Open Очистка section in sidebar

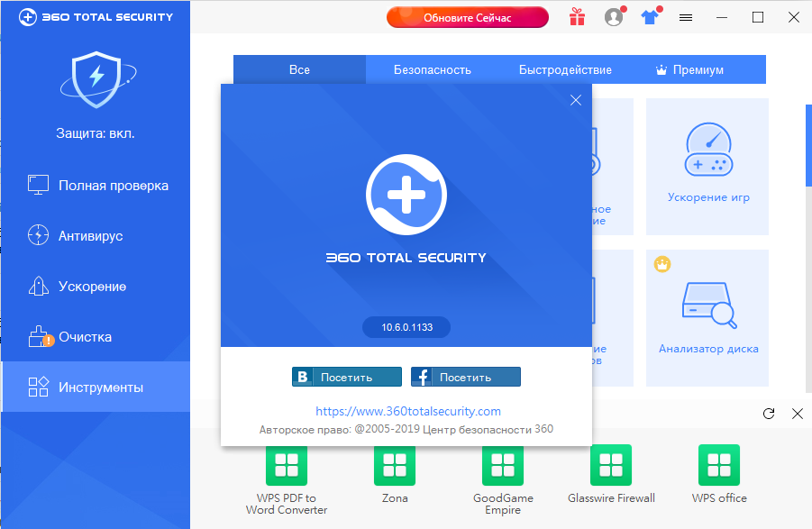96,337
